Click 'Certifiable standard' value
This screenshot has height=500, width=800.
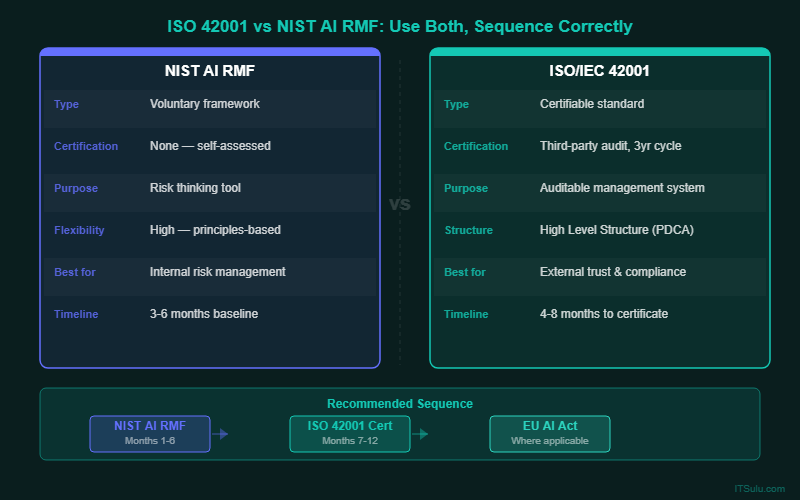592,104
